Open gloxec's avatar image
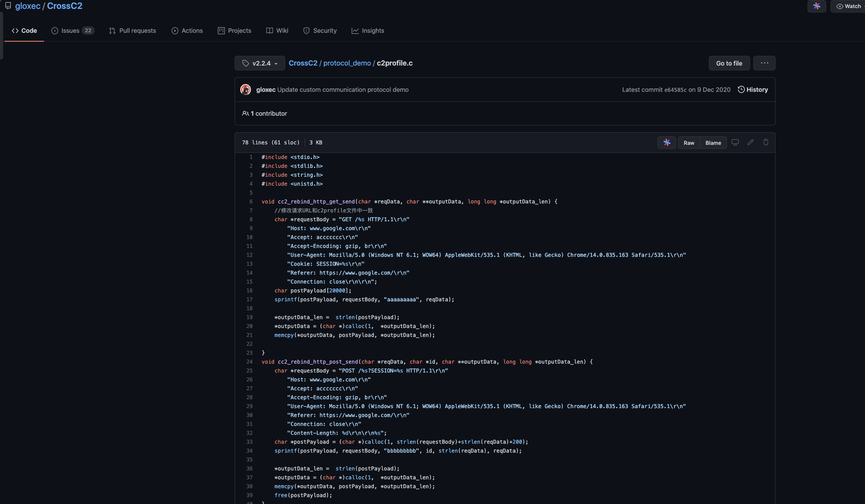 click(246, 89)
